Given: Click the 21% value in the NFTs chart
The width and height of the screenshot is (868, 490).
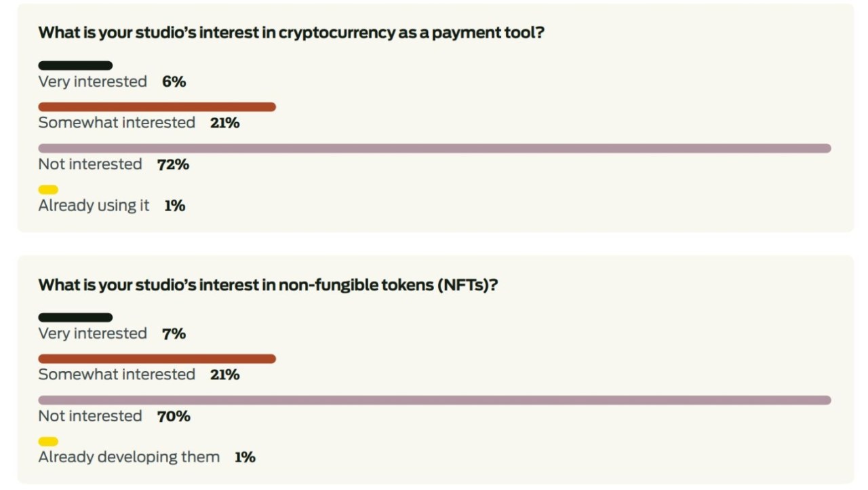Looking at the screenshot, I should (x=224, y=375).
